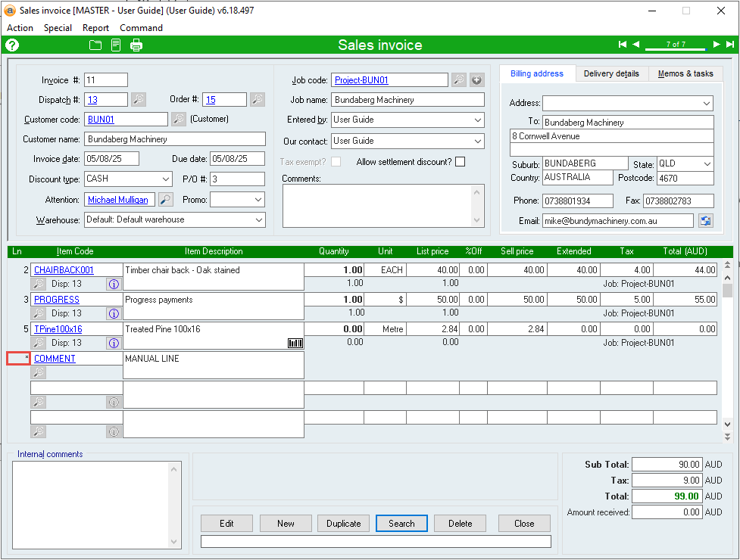Enable the Allow settlement discount checkbox

coord(460,161)
